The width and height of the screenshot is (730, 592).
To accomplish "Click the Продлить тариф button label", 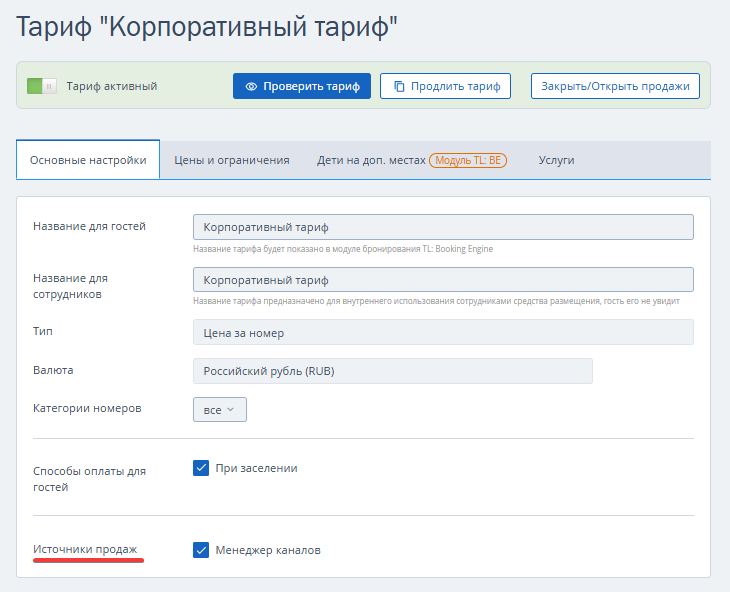I will tap(456, 87).
